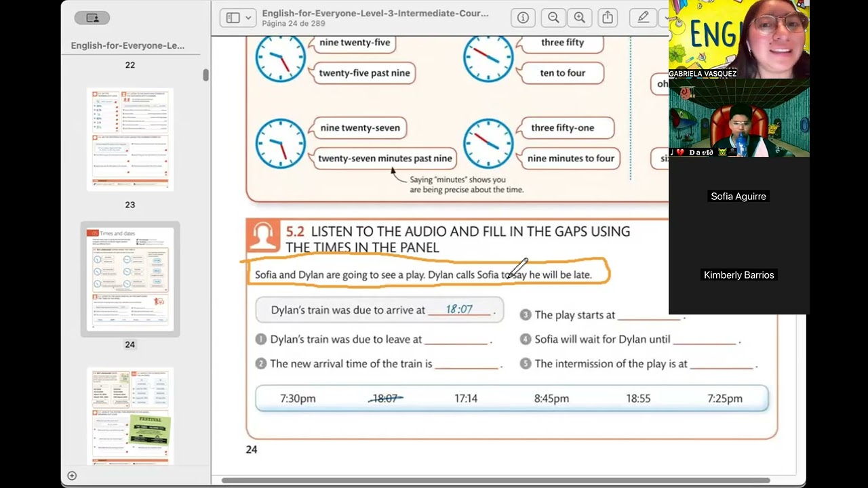The width and height of the screenshot is (868, 488).
Task: Click the 'ten to four' label
Action: coord(562,73)
